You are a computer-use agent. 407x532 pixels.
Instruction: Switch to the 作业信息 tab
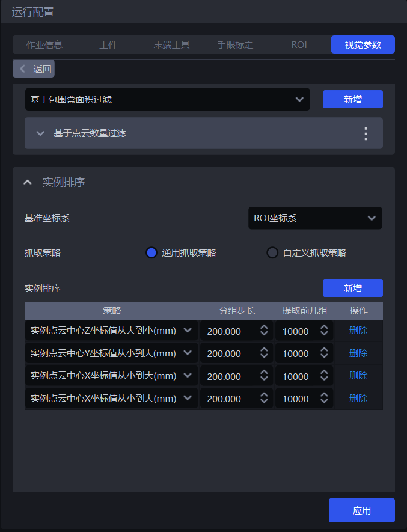point(44,45)
